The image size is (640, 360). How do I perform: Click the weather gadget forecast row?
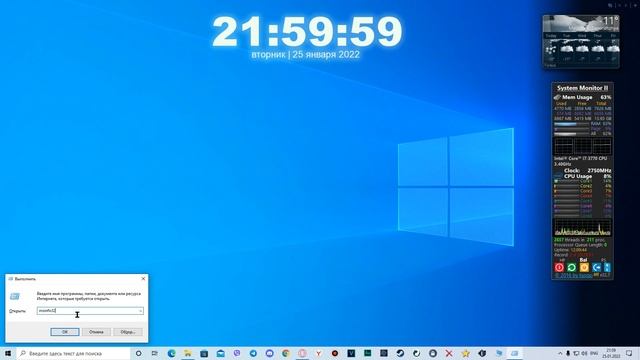coord(581,49)
